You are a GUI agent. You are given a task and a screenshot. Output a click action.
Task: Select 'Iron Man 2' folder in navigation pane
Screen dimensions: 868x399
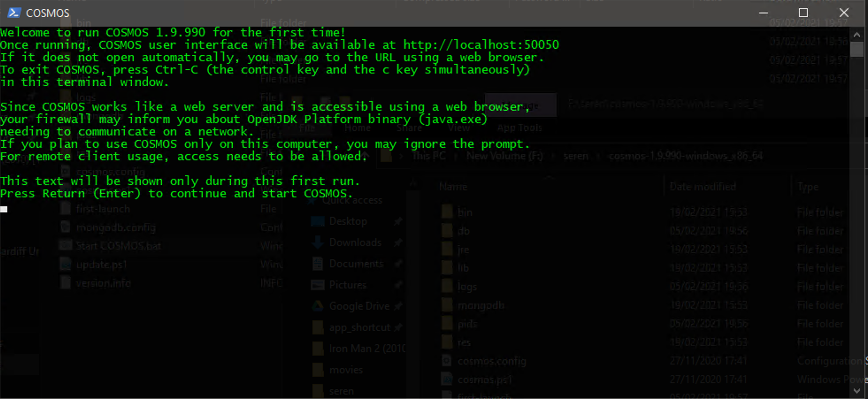point(367,349)
